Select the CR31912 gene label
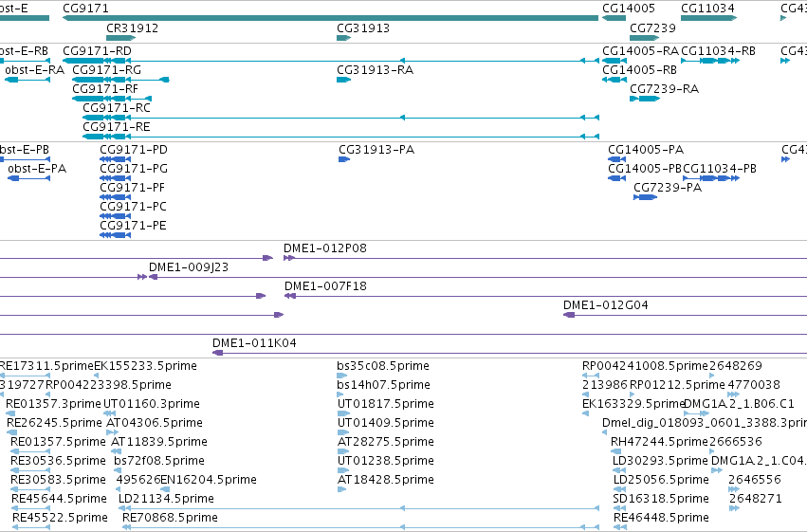This screenshot has width=807, height=532. pos(132,28)
